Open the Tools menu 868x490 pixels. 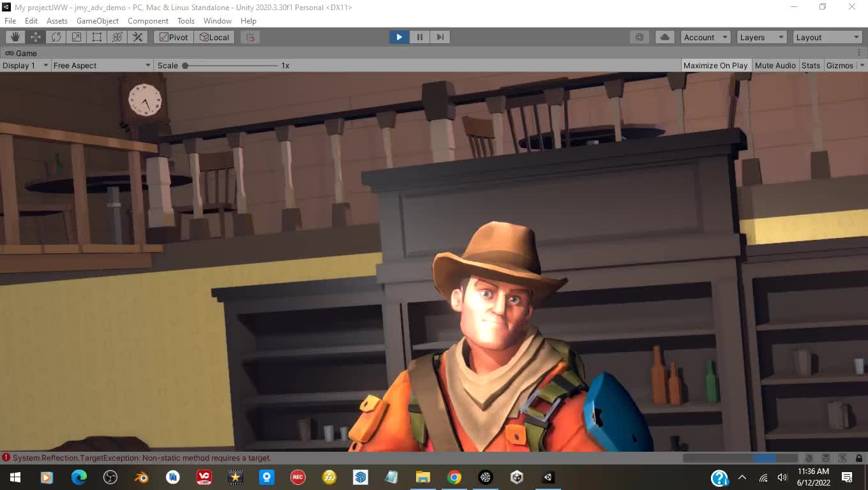click(186, 20)
